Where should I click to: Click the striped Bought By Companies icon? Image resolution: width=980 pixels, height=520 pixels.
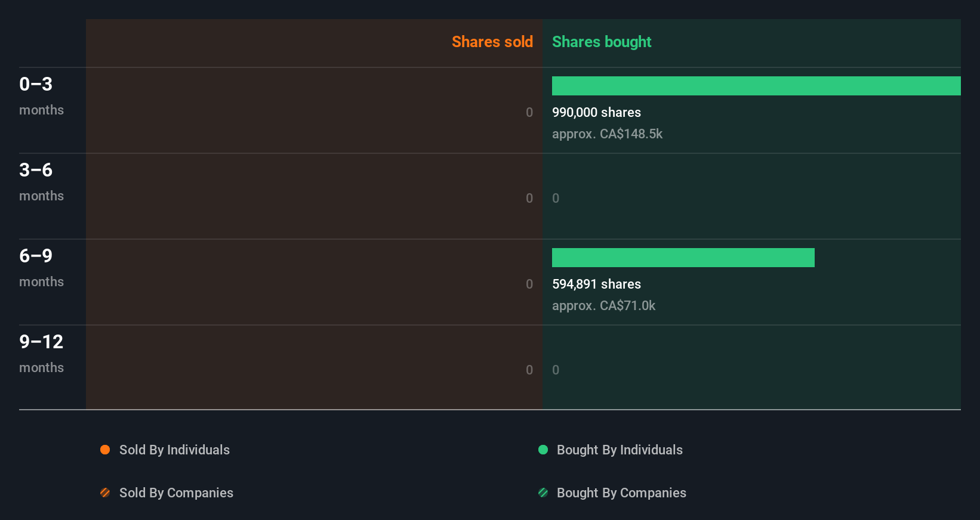(x=543, y=493)
